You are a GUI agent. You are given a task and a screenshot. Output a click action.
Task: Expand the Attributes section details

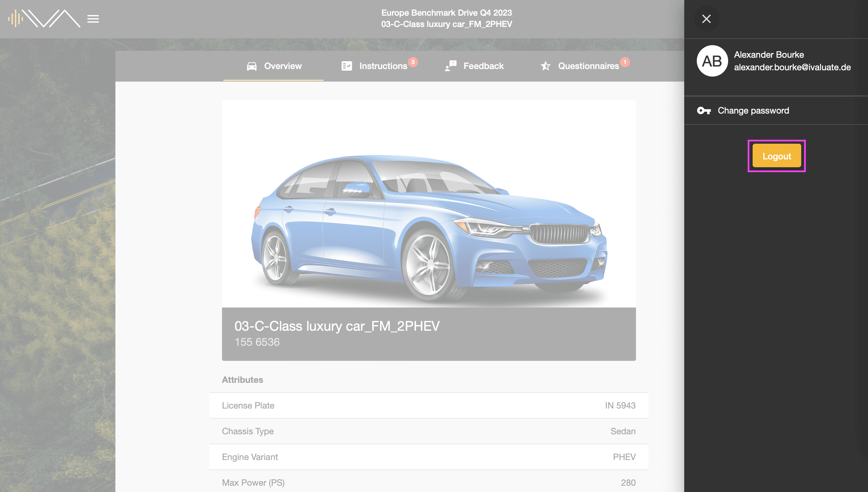(x=242, y=379)
